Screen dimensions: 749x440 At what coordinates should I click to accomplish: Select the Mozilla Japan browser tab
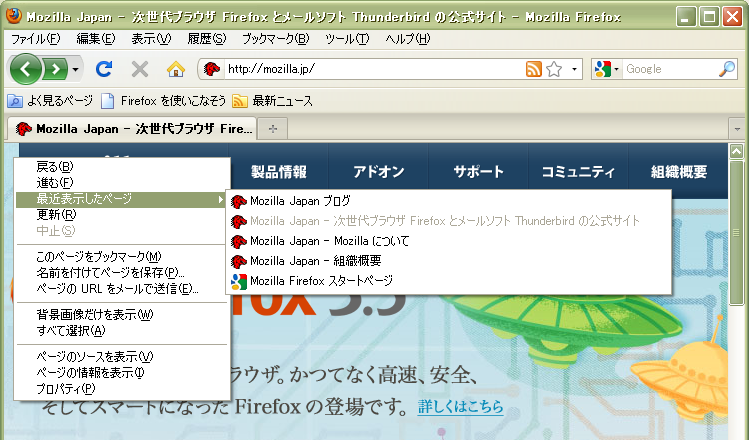[132, 129]
